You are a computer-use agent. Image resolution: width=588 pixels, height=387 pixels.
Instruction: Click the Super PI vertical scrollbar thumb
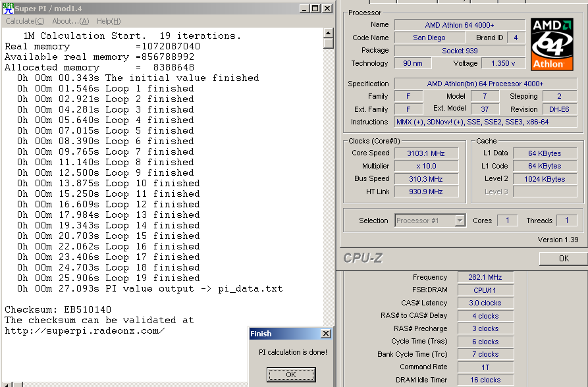(x=328, y=43)
